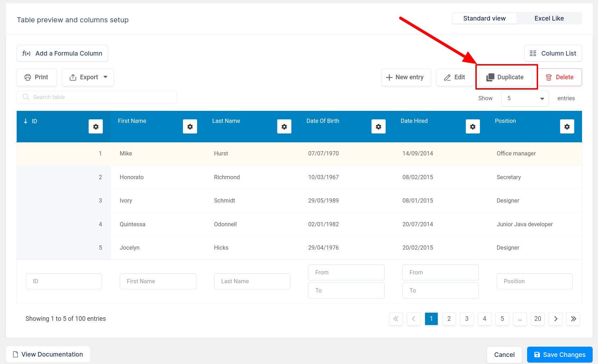Image resolution: width=598 pixels, height=364 pixels.
Task: Focus the Search table field
Action: click(x=96, y=97)
